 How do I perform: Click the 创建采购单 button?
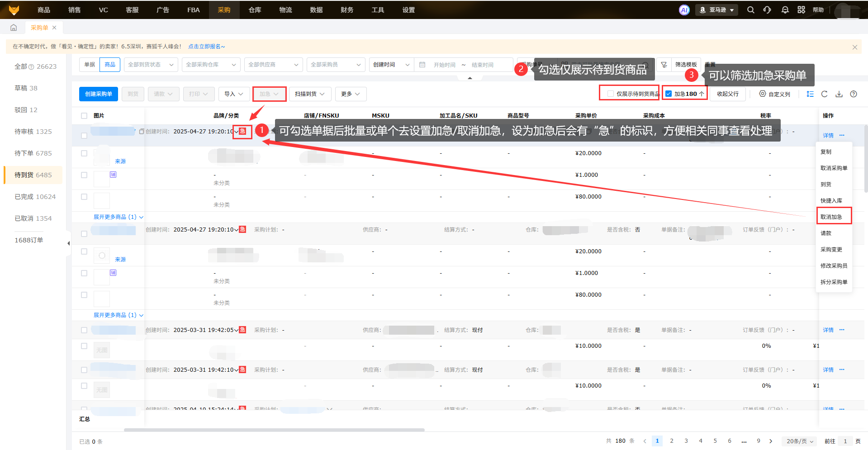[99, 94]
